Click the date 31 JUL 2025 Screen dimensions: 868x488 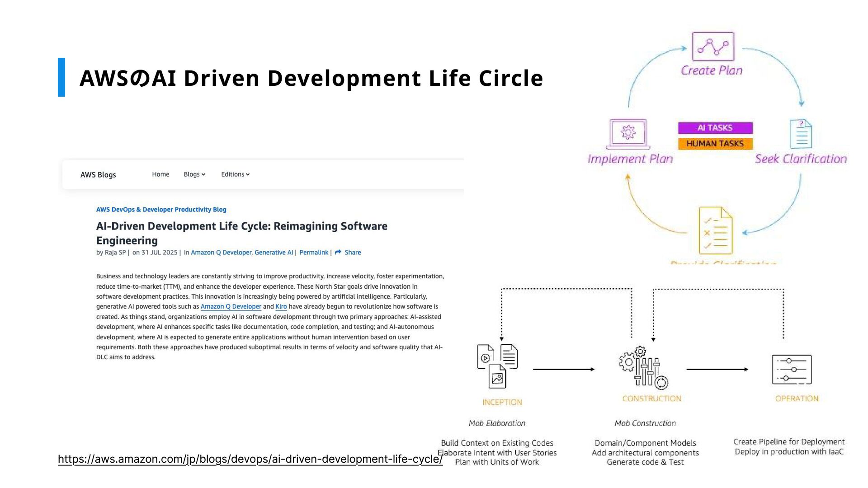(x=159, y=253)
